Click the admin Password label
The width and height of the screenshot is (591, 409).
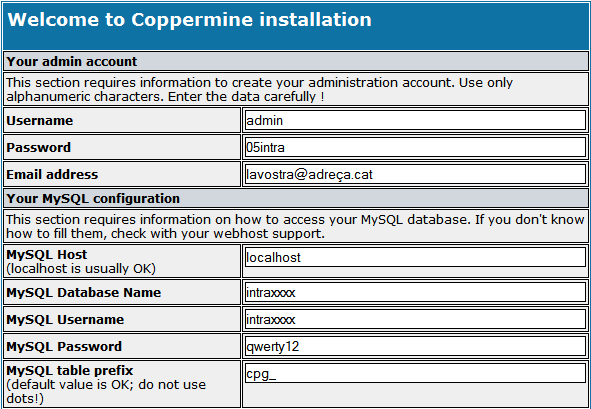click(x=38, y=147)
